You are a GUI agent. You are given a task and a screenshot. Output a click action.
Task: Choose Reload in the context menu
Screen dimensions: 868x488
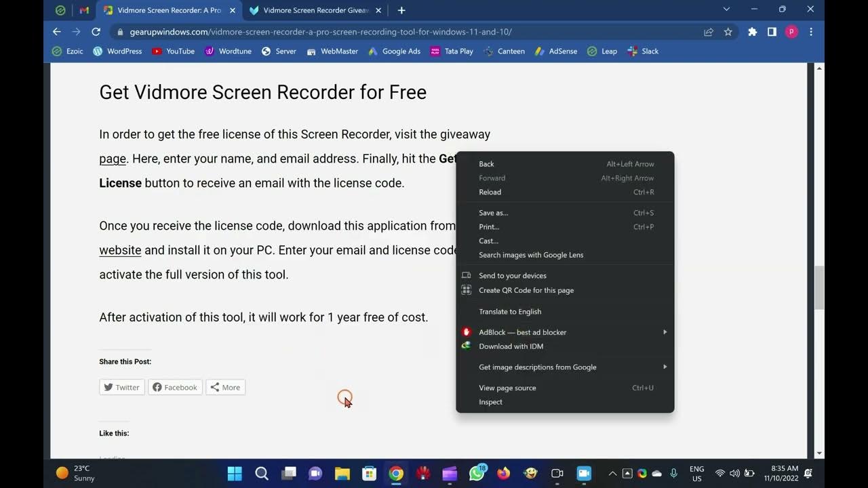tap(565, 192)
